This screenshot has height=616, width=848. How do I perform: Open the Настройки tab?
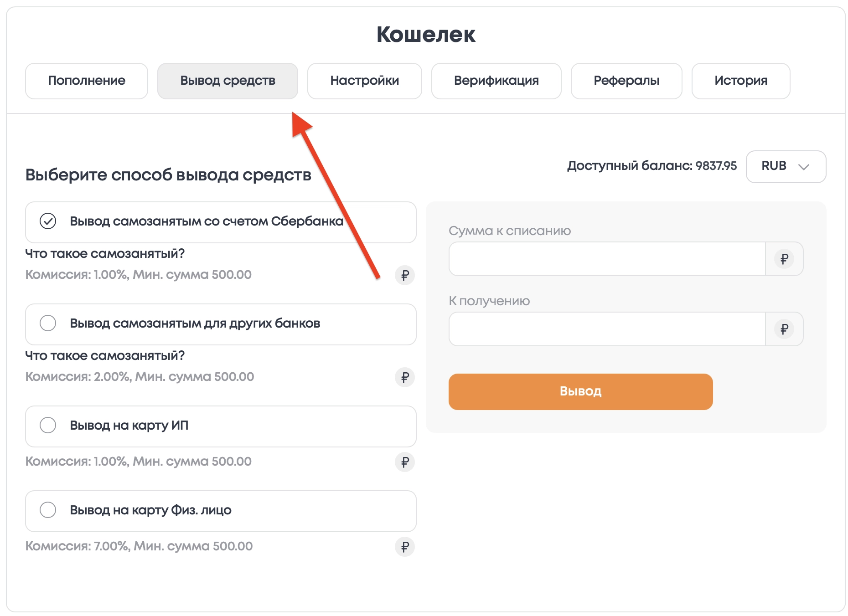364,81
